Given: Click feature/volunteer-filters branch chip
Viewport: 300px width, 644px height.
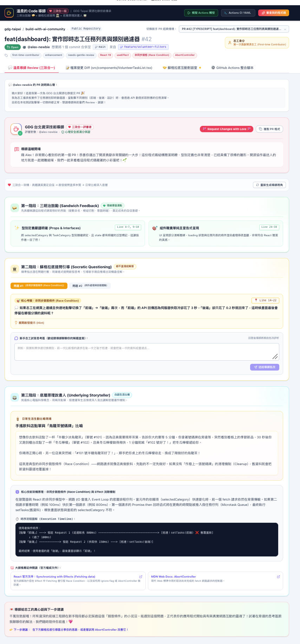Looking at the screenshot, I should coord(143,47).
